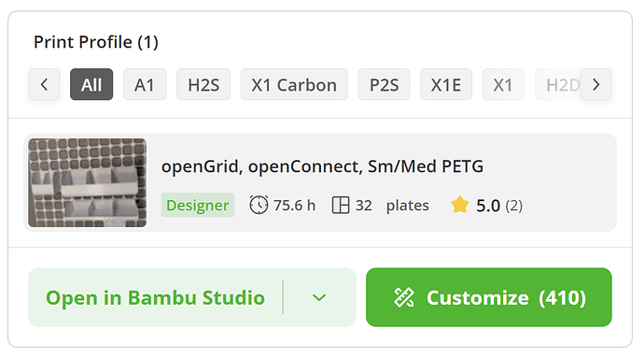This screenshot has width=644, height=357.
Task: Click the plates layout icon beside 32
Action: point(341,205)
